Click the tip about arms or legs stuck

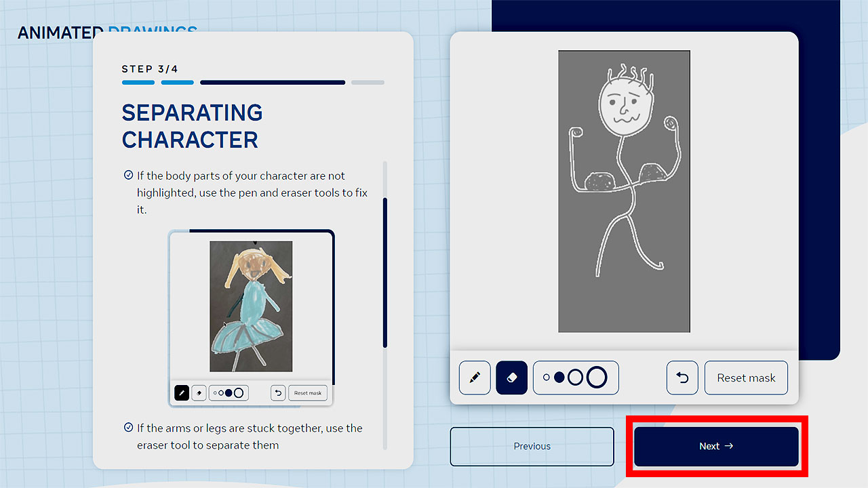pyautogui.click(x=250, y=436)
